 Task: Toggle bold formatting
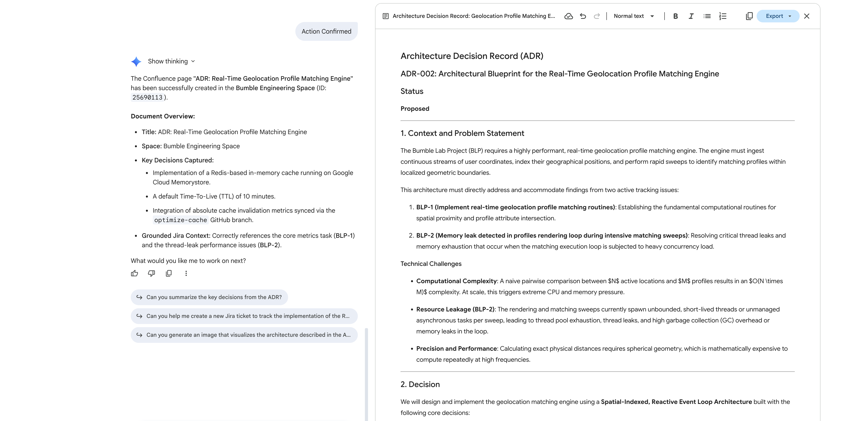[675, 16]
